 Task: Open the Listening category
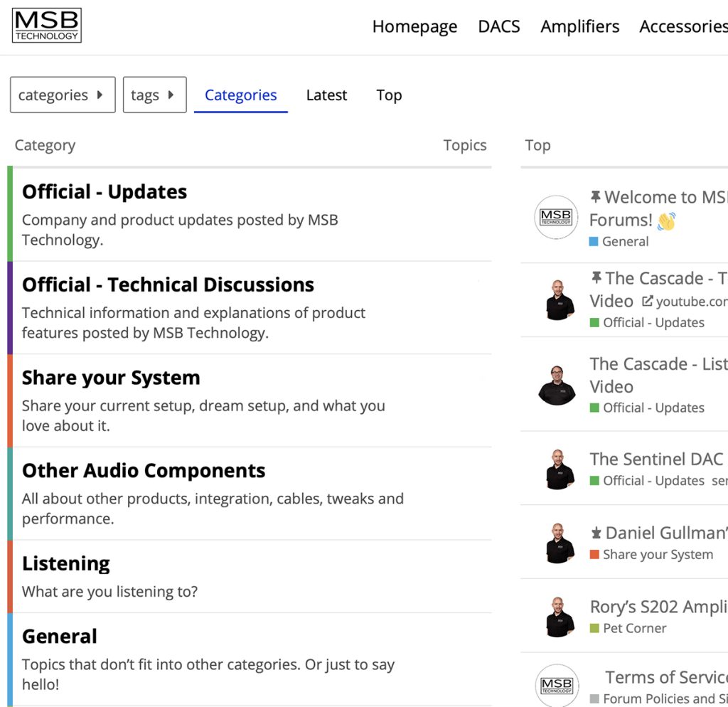(66, 563)
